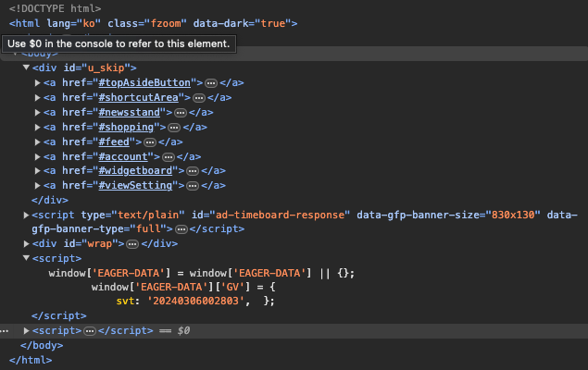Follow the #account href link
The image size is (588, 370).
click(x=123, y=157)
